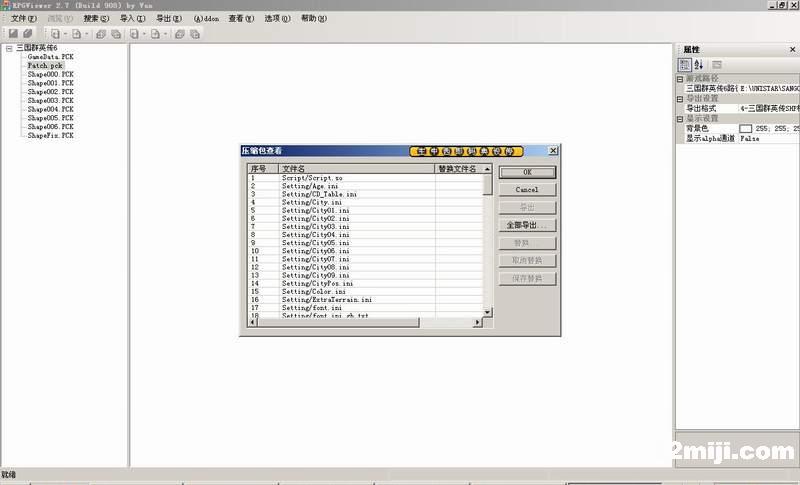Open the 文件(F) menu

point(24,18)
